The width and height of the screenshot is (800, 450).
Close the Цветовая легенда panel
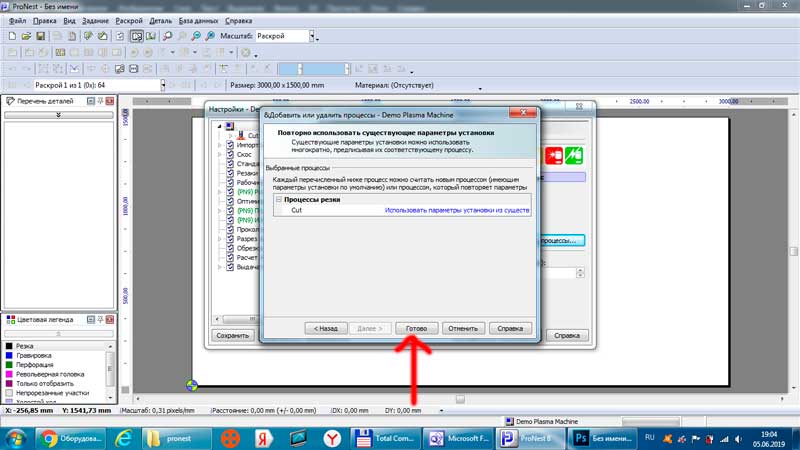point(110,319)
